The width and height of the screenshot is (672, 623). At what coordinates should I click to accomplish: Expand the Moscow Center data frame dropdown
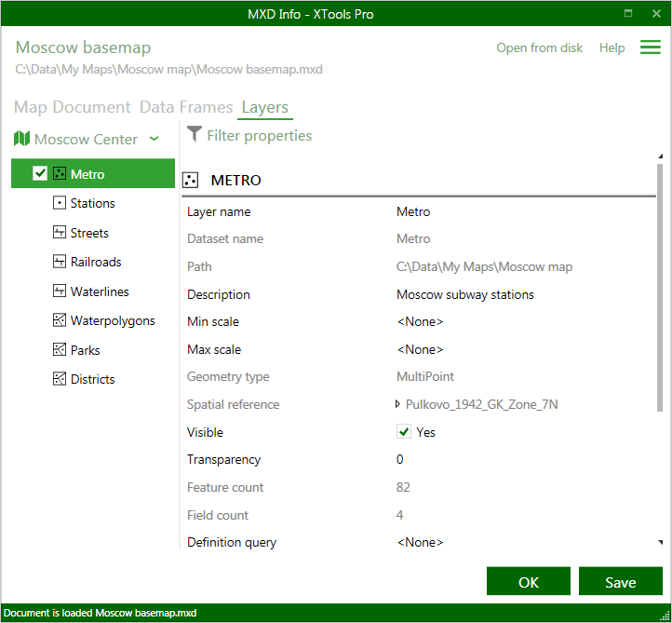click(x=155, y=139)
